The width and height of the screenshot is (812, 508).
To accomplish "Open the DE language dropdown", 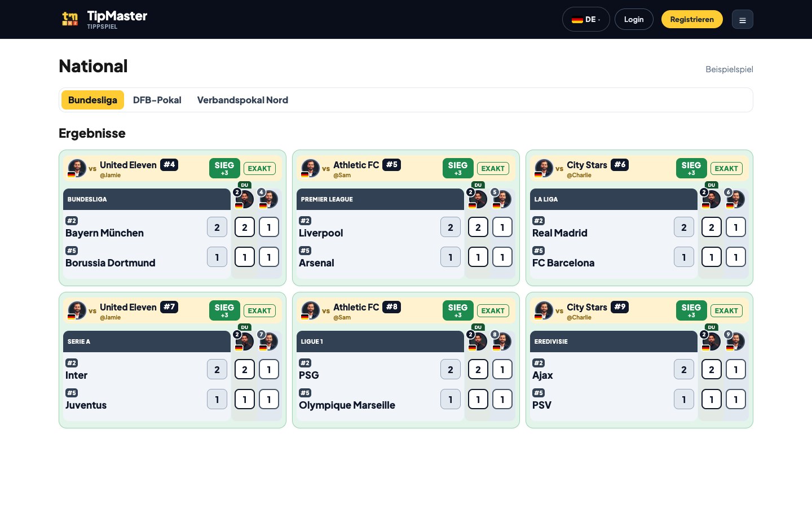I will click(586, 19).
